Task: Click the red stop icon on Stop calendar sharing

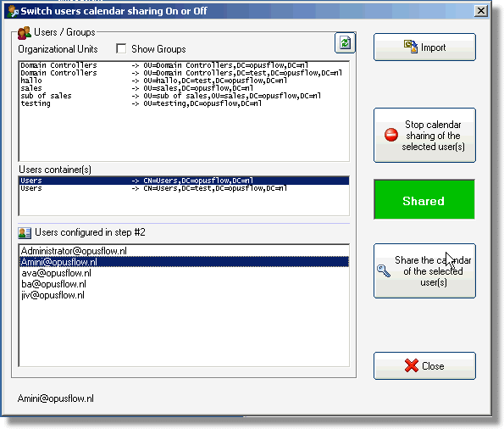Action: 391,135
